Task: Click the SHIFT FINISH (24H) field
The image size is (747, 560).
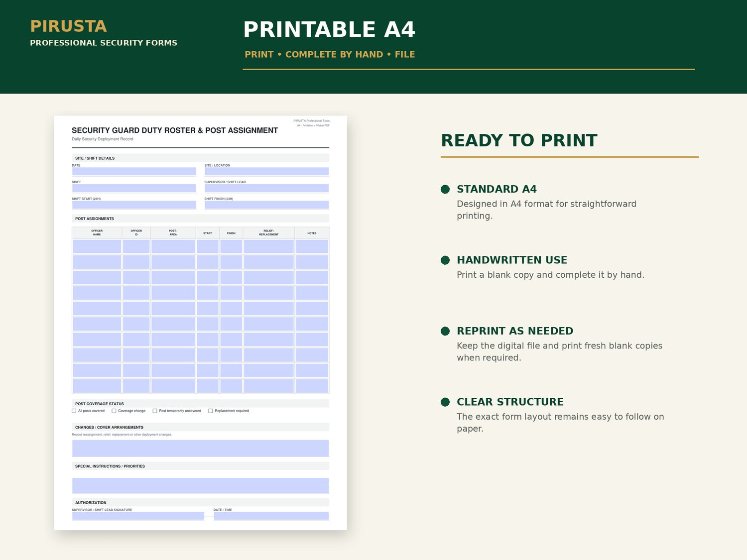Action: (266, 205)
